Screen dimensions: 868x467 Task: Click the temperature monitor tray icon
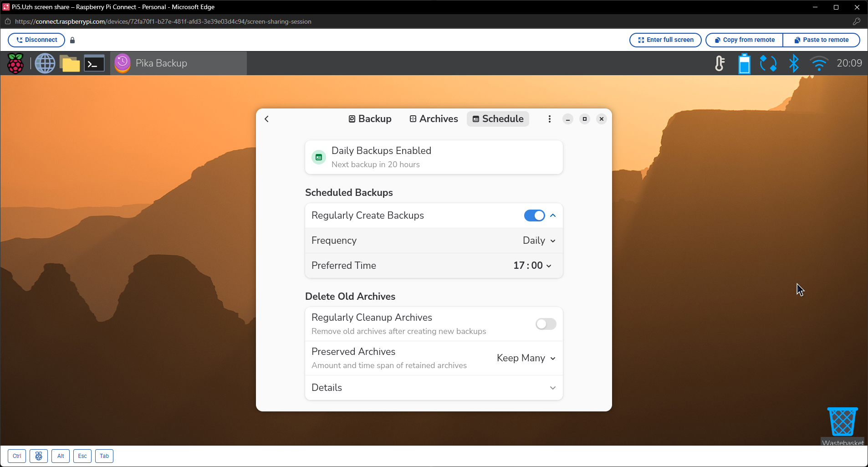tap(720, 63)
